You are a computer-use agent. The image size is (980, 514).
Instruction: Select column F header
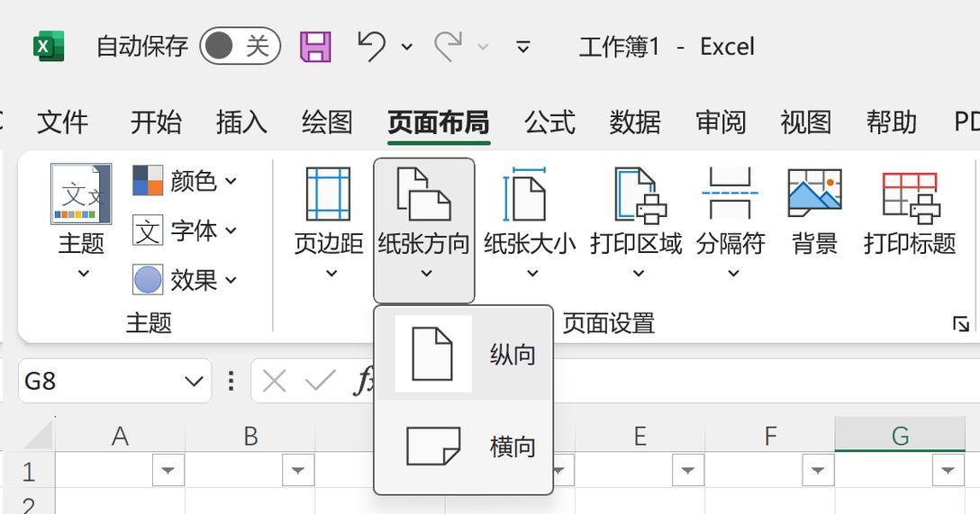click(x=770, y=436)
